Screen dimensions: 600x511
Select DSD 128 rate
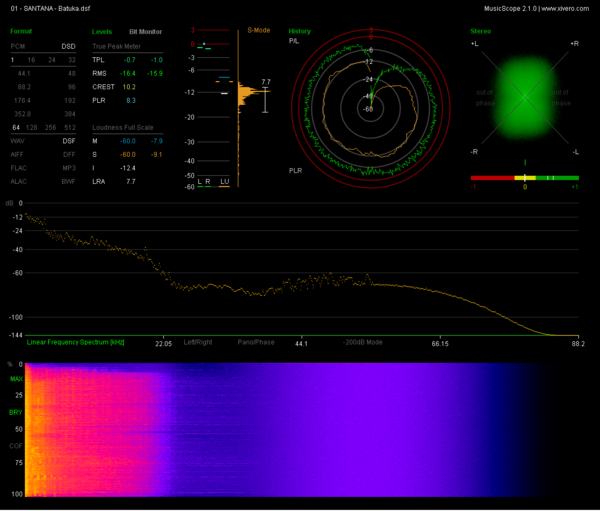pyautogui.click(x=31, y=127)
